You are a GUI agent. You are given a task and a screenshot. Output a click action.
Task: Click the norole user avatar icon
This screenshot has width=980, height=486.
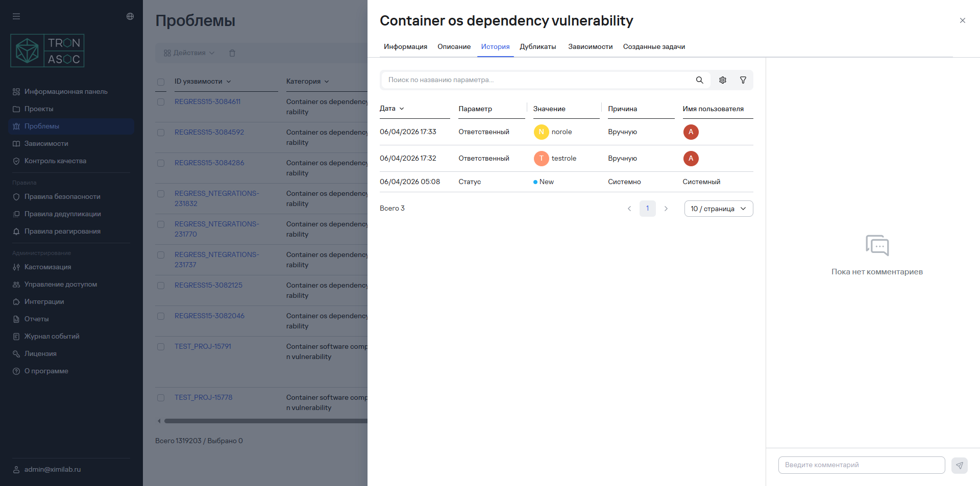point(541,132)
